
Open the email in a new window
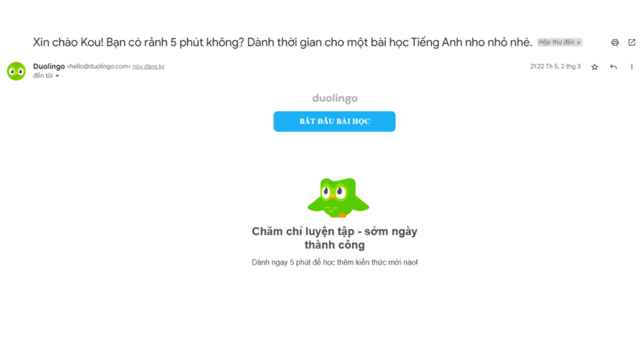pos(631,42)
